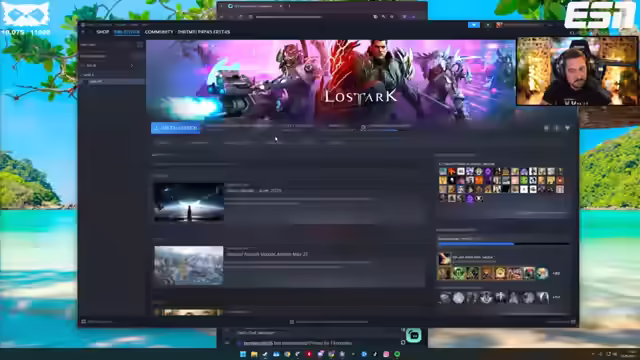640x360 pixels.
Task: Open the first unlocked achievement icon
Action: (444, 273)
